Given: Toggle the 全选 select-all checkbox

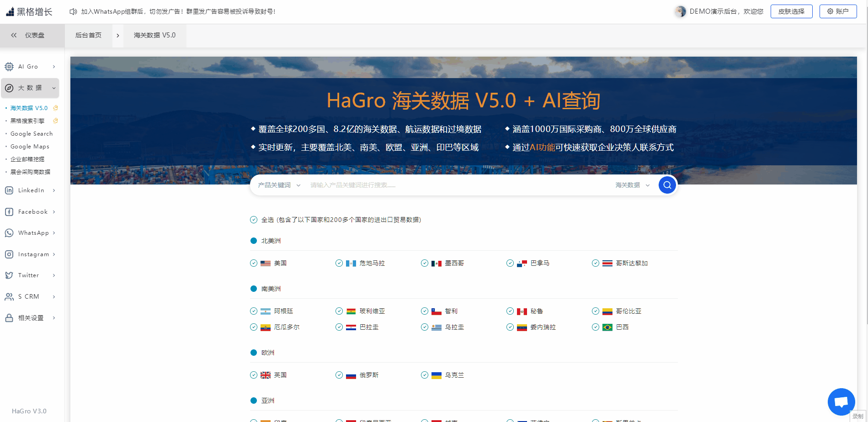Looking at the screenshot, I should click(254, 220).
